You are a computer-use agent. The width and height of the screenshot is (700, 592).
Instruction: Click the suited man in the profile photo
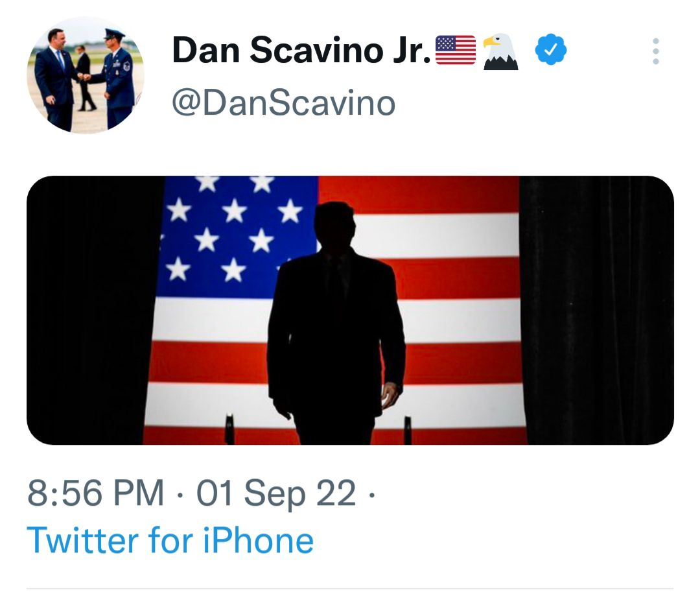55,78
